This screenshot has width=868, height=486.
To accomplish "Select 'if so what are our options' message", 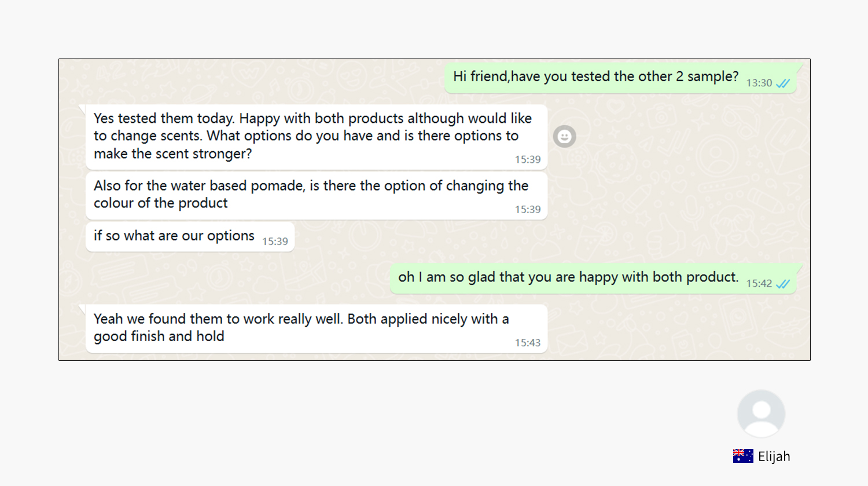I will [190, 237].
